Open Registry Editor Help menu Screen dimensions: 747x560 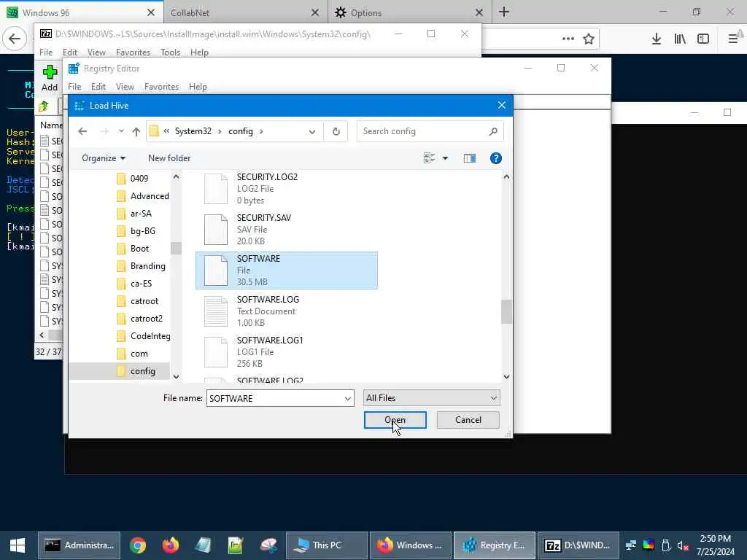[x=198, y=87]
